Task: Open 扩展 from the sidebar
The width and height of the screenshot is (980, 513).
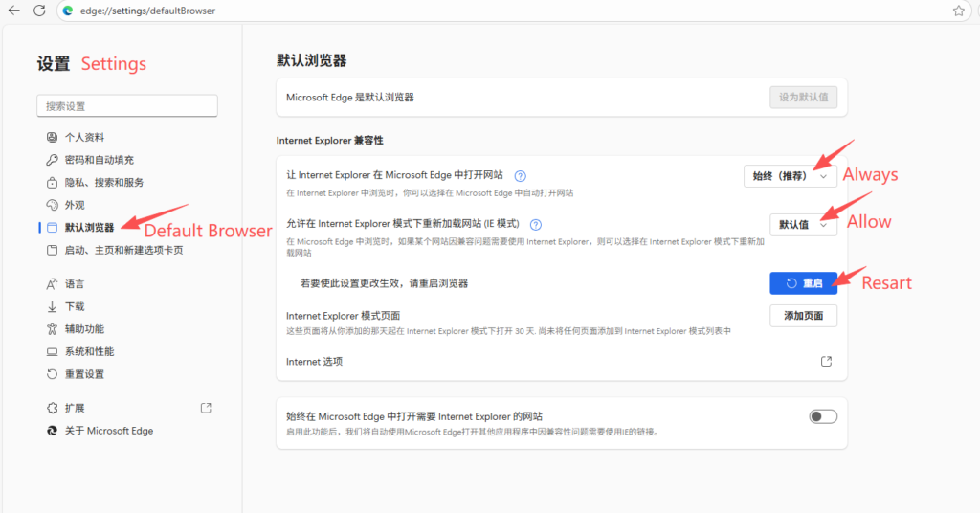Action: (75, 408)
